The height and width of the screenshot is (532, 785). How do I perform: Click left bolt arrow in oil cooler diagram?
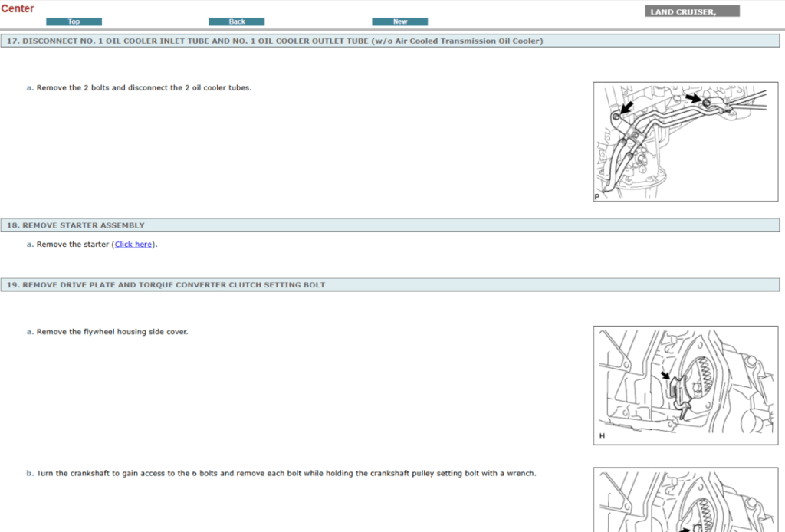tap(628, 109)
